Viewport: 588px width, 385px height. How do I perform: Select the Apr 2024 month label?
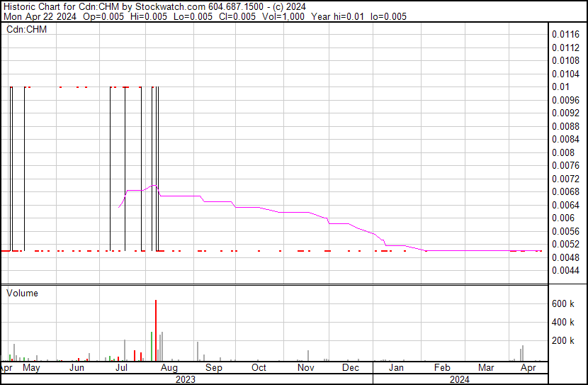coord(528,368)
